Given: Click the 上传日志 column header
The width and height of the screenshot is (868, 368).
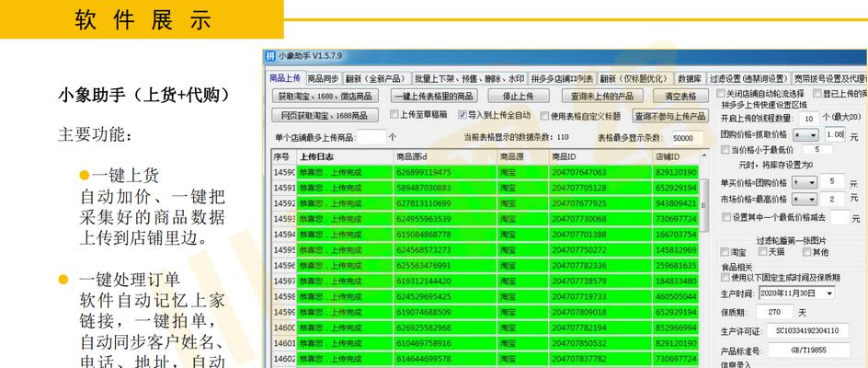Looking at the screenshot, I should (x=345, y=156).
